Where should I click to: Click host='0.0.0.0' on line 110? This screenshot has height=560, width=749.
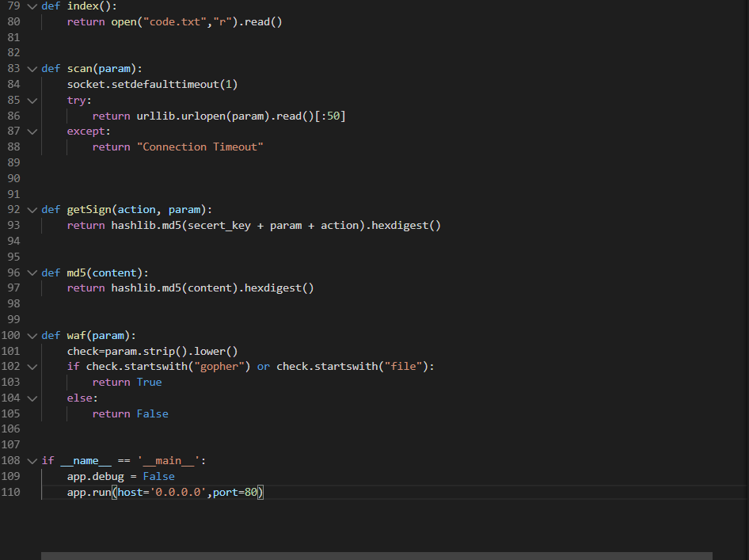click(162, 492)
